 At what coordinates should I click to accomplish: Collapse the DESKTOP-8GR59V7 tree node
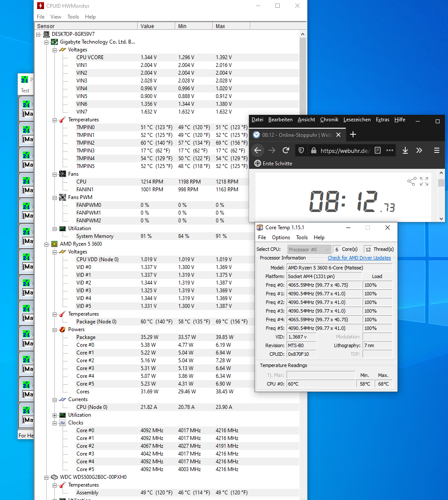coord(38,35)
